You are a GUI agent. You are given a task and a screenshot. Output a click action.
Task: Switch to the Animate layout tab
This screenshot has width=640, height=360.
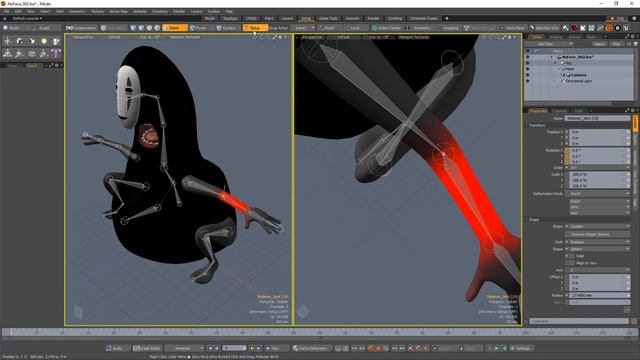353,18
